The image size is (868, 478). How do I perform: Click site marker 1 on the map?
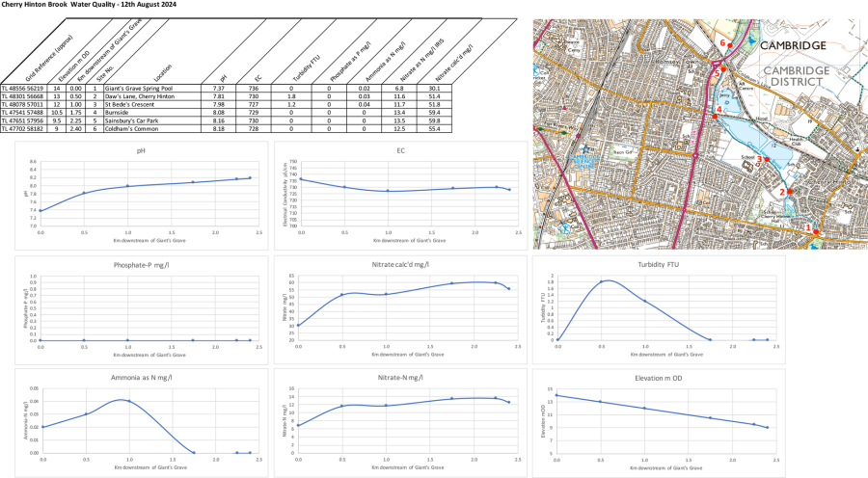[815, 231]
